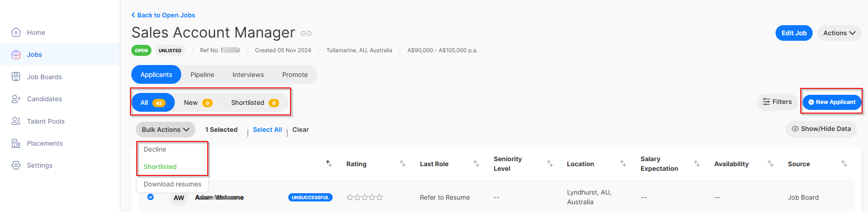The width and height of the screenshot is (868, 212).
Task: Uncheck the AW applicant row checkbox
Action: (x=151, y=197)
